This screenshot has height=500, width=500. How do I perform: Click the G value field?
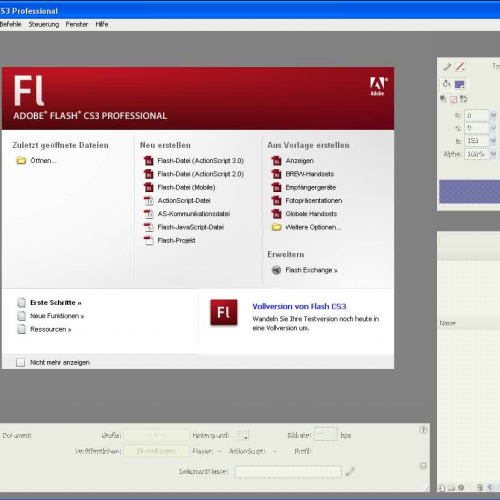477,128
